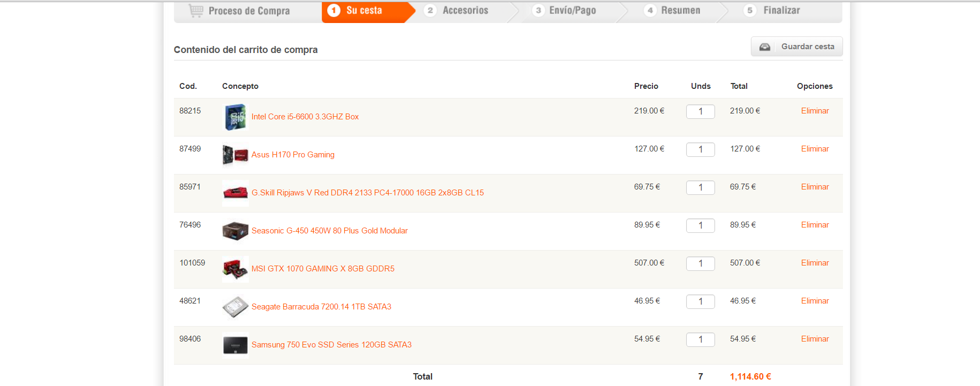Focus quantity field for Intel Core i5-6600
Image resolution: width=980 pixels, height=386 pixels.
701,111
